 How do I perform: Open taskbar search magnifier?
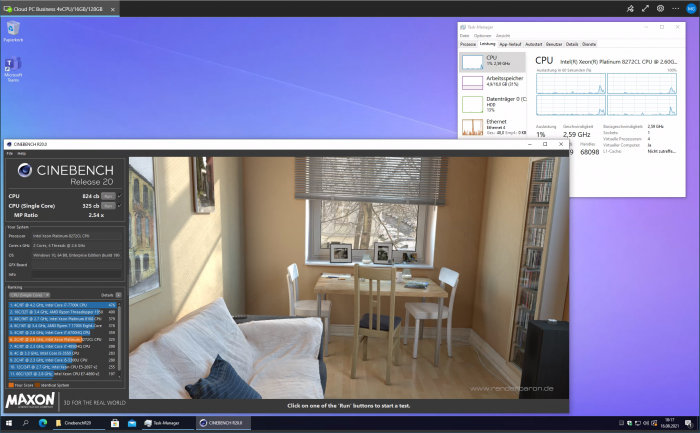(x=25, y=423)
